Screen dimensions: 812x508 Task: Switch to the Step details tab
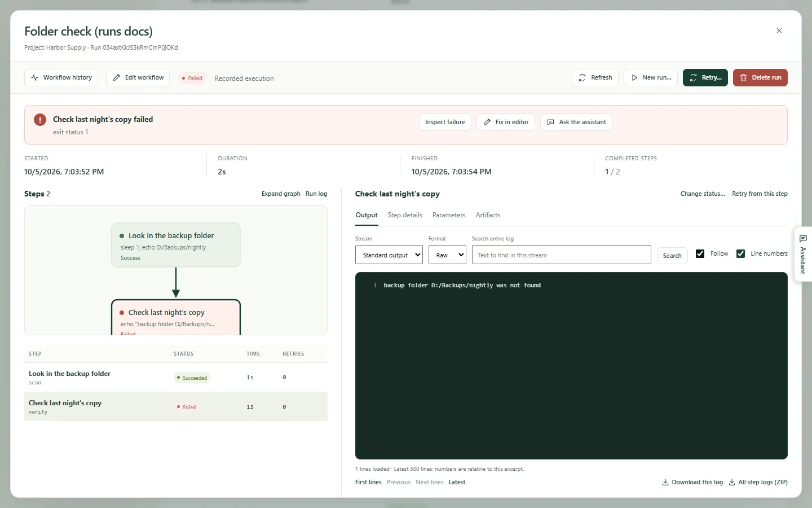point(405,216)
